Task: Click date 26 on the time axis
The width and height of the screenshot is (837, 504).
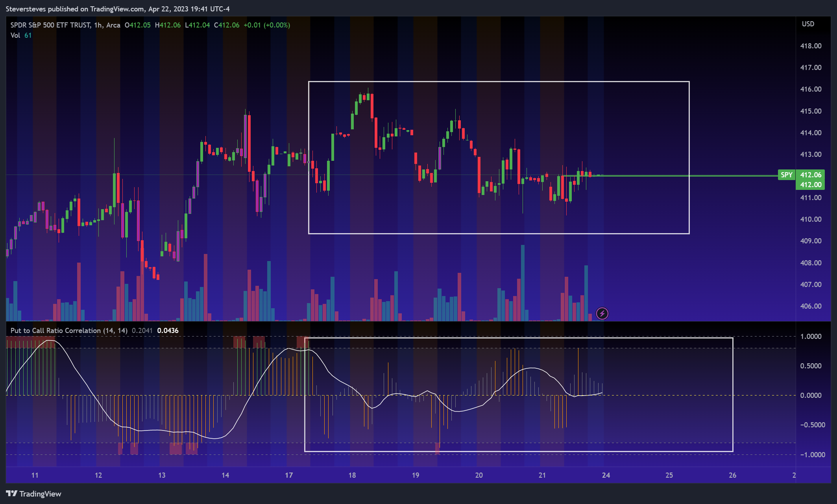Action: coord(733,475)
